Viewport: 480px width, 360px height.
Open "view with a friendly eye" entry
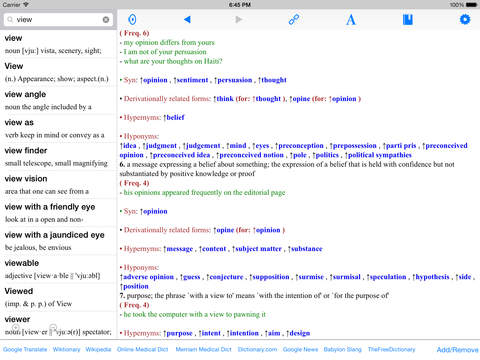pyautogui.click(x=58, y=213)
